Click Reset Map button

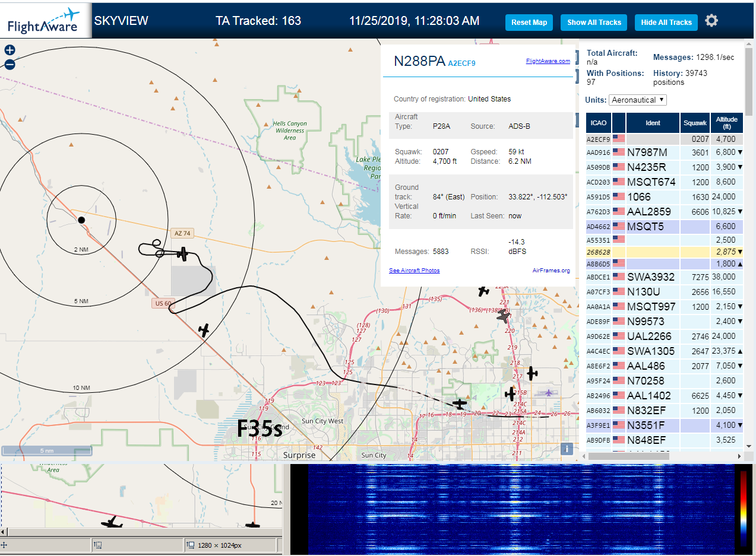pyautogui.click(x=529, y=23)
